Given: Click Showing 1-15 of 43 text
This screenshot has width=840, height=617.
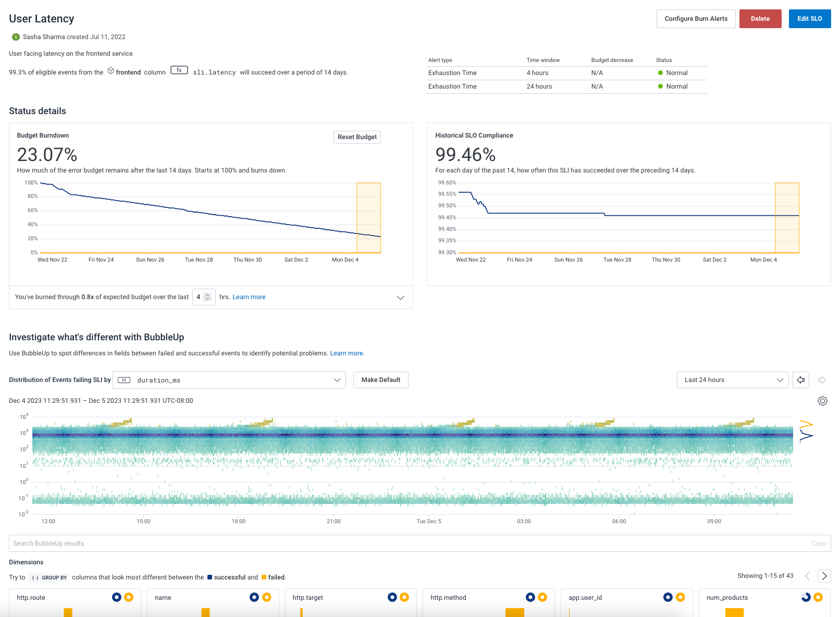Looking at the screenshot, I should (x=765, y=576).
